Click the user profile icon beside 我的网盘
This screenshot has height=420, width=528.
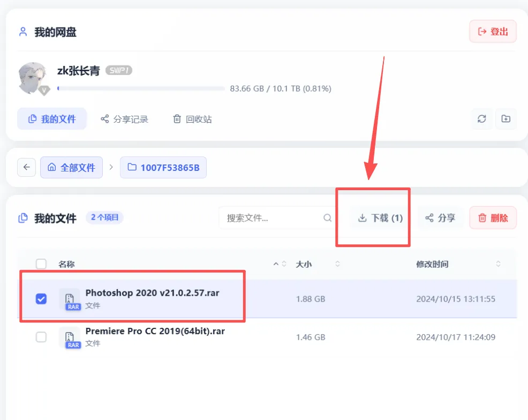pos(23,32)
